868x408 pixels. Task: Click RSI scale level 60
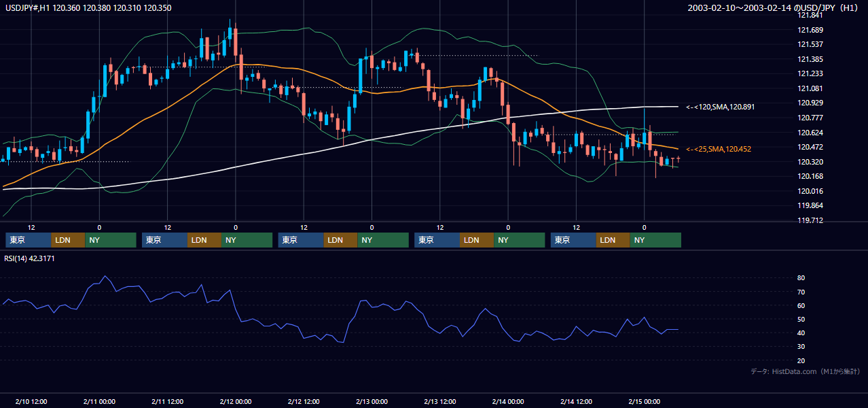(x=801, y=305)
